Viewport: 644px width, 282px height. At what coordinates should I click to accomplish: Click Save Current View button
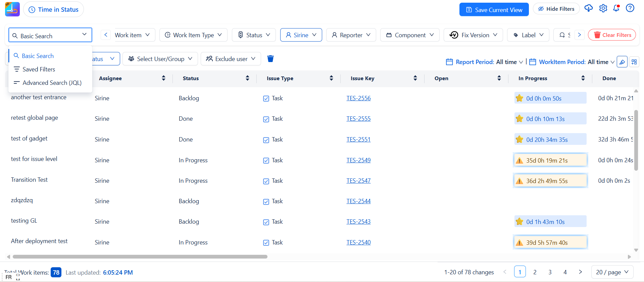pyautogui.click(x=494, y=10)
